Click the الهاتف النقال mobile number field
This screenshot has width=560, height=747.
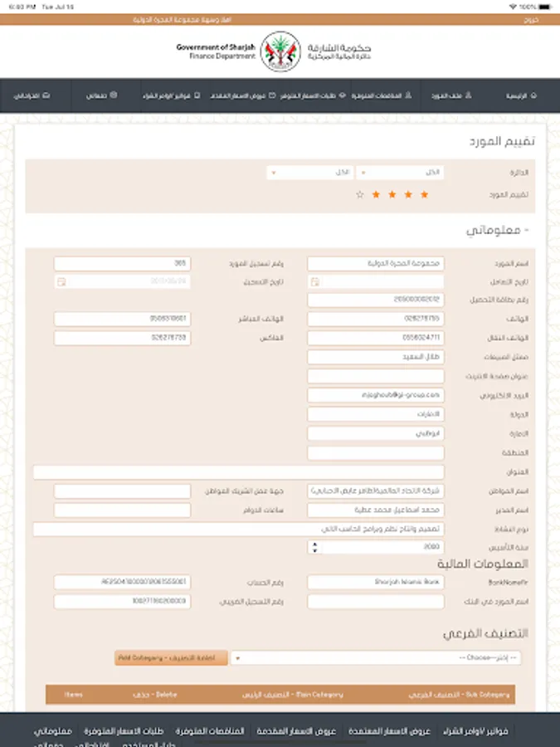click(x=376, y=338)
